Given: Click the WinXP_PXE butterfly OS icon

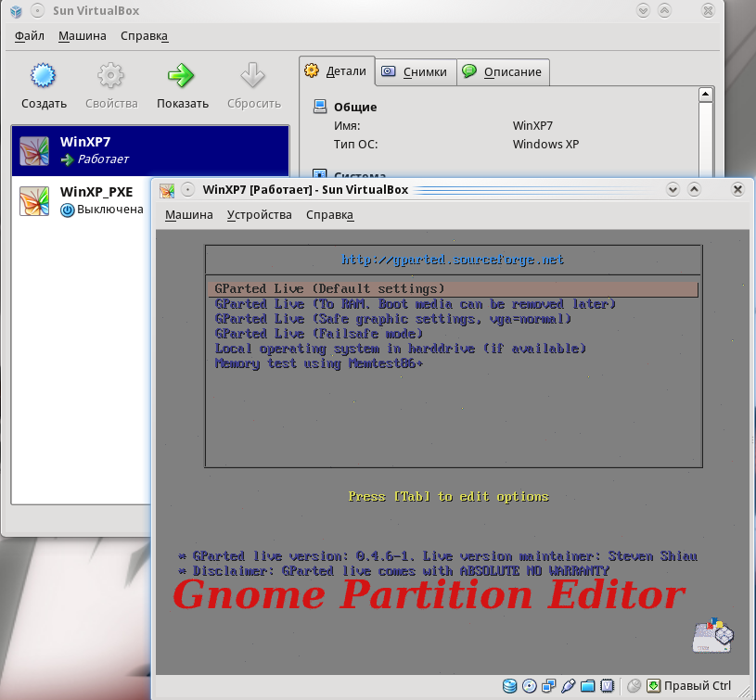Looking at the screenshot, I should coord(34,201).
